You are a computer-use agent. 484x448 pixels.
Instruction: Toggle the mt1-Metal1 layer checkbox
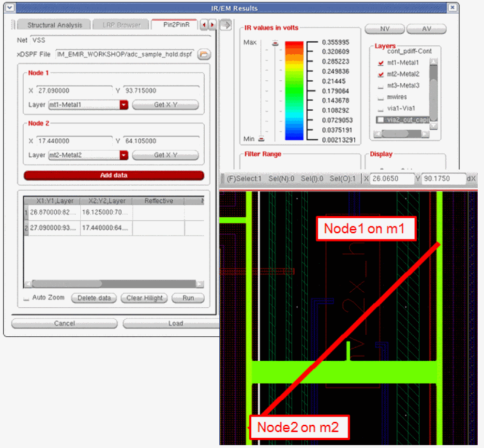(380, 63)
